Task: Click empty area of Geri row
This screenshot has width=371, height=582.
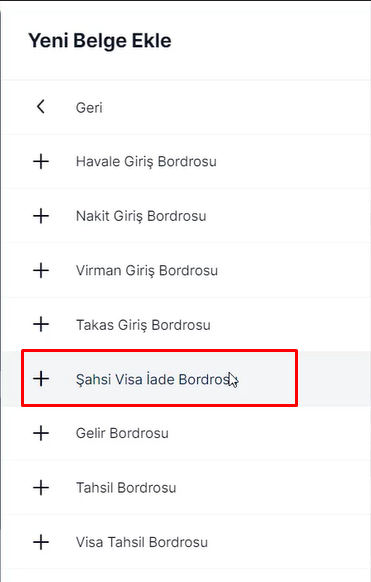Action: point(237,107)
